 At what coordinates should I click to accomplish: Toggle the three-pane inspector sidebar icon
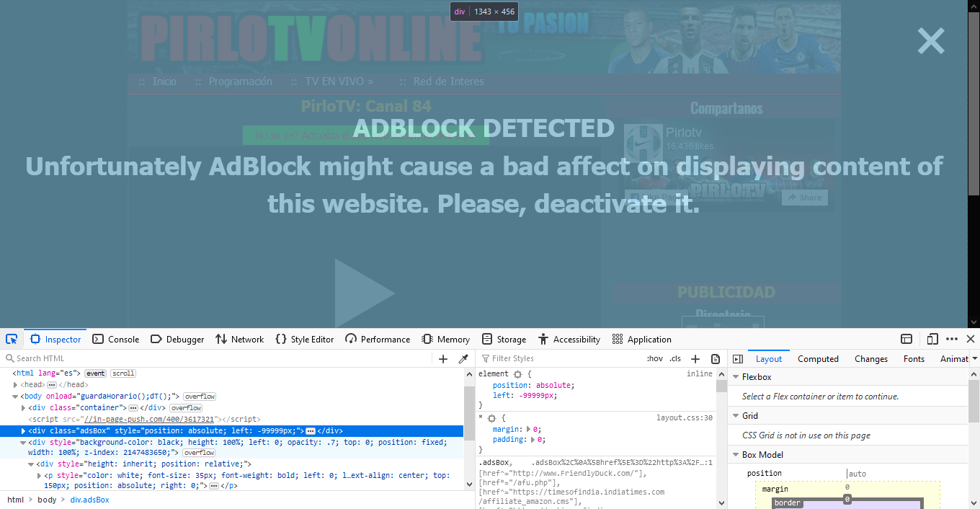point(737,358)
